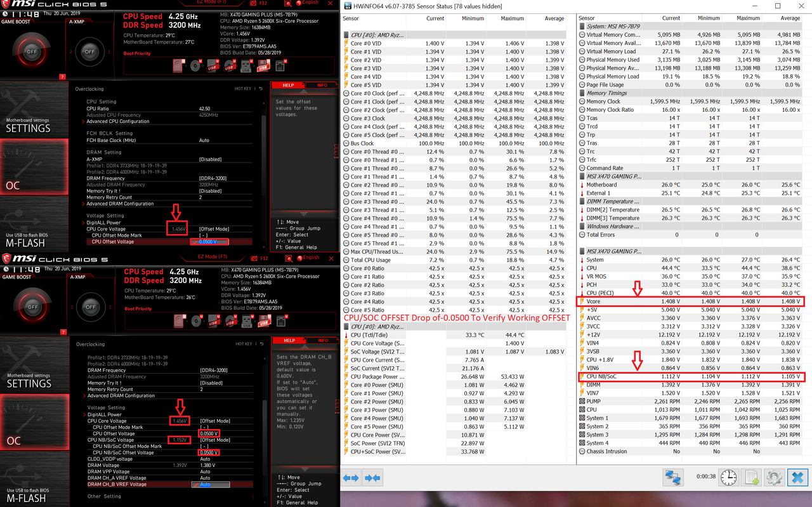Click back arrow beside HOT KEY, top BIOS
The image size is (812, 507).
(x=261, y=89)
